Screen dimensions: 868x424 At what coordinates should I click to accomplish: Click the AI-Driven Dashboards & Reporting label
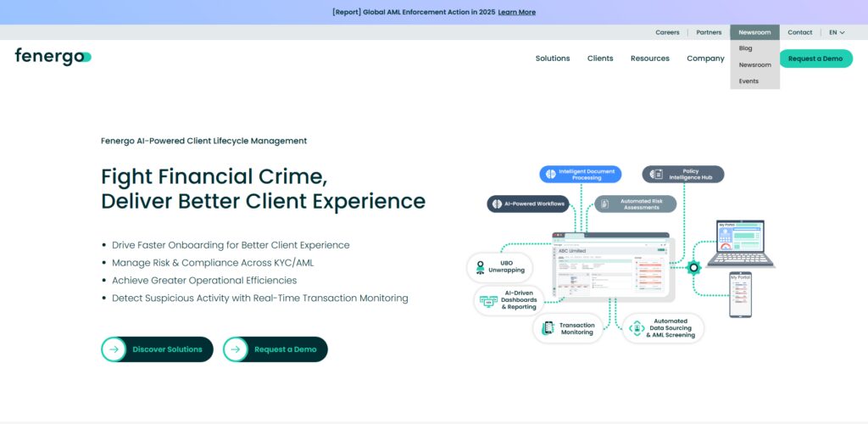pos(519,299)
